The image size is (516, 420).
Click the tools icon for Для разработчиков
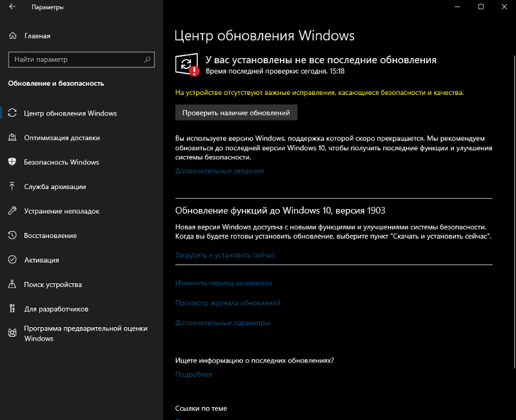point(12,308)
